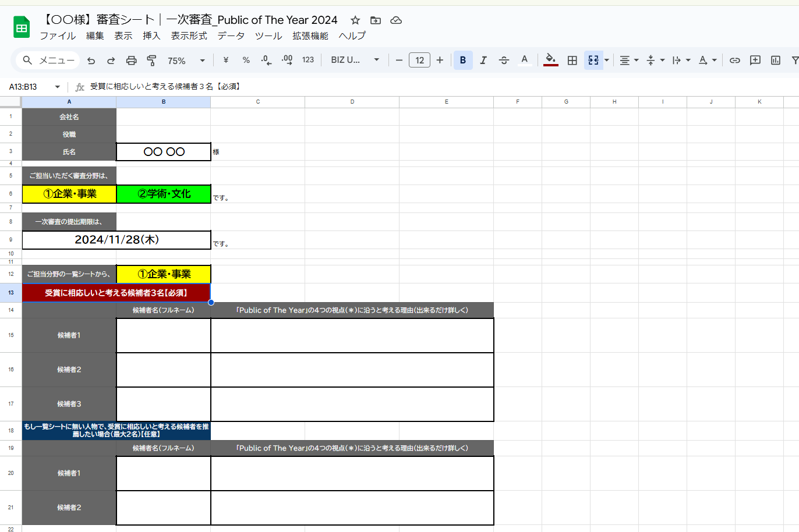The image size is (799, 532).
Task: Open the BIZ U... font dropdown
Action: pyautogui.click(x=355, y=61)
